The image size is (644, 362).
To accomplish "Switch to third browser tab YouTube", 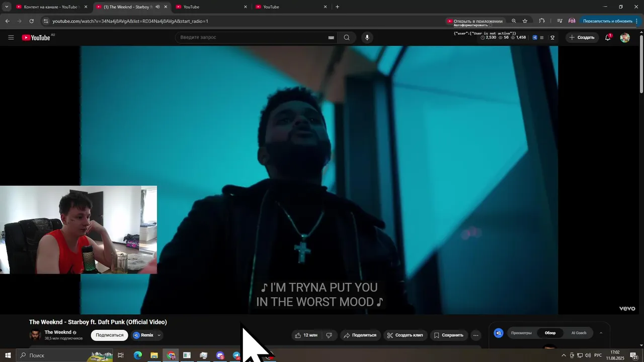I will tap(211, 7).
